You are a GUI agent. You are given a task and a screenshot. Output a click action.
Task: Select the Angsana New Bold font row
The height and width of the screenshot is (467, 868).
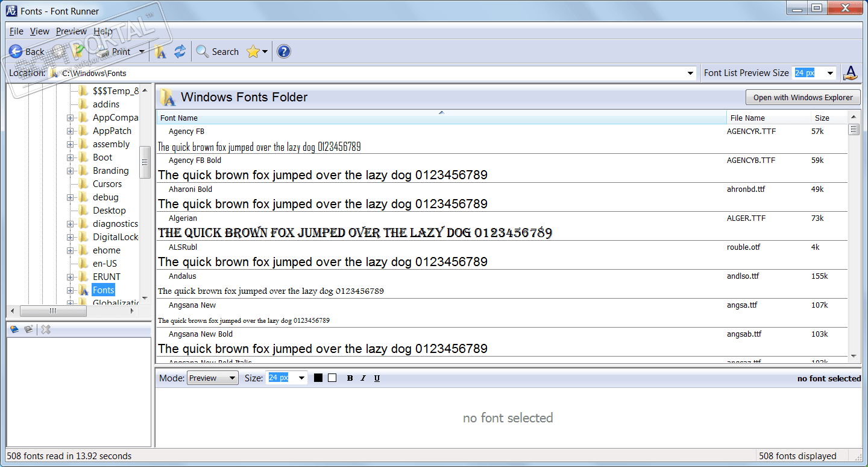pos(502,342)
